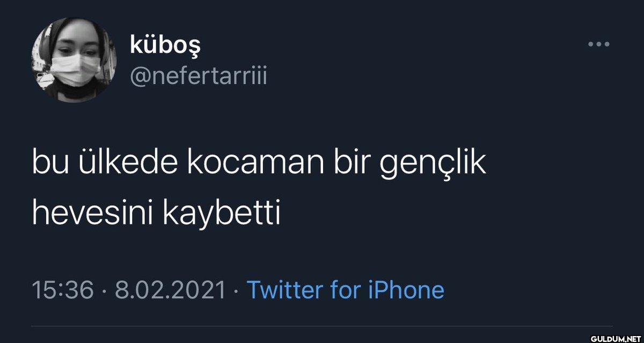The height and width of the screenshot is (343, 644).
Task: Open the three-dot more options menu
Action: tap(599, 45)
